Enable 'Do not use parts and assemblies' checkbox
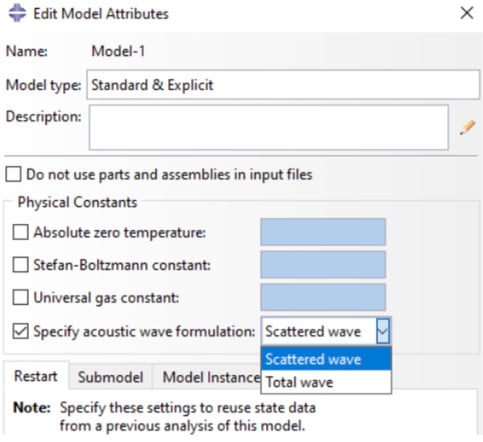 [x=13, y=174]
